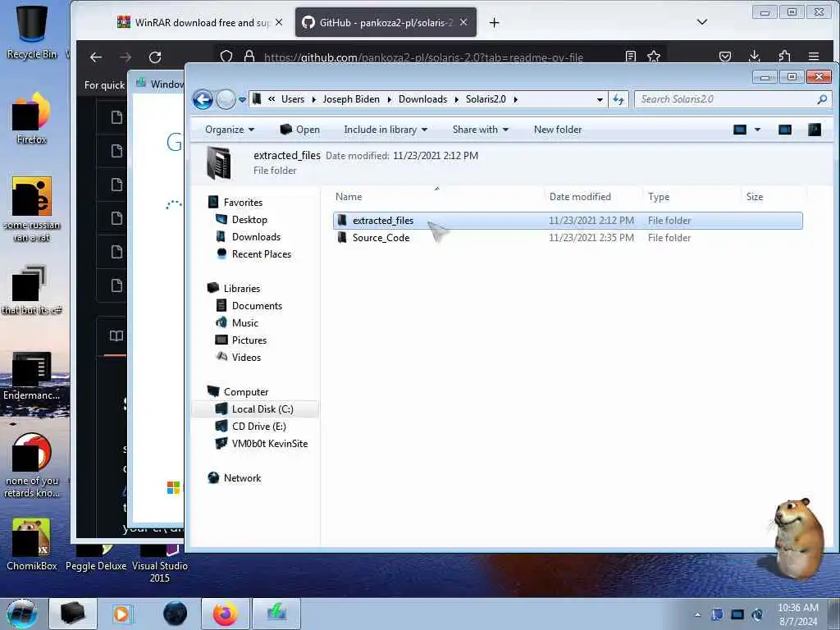This screenshot has width=840, height=630.
Task: Select the extracted_files folder row
Action: pos(568,221)
